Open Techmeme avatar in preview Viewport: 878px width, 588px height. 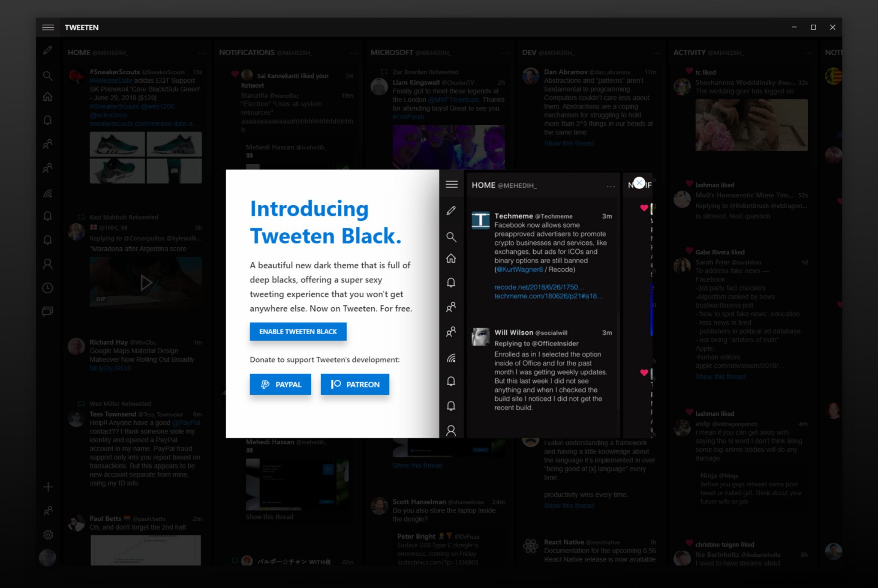tap(481, 220)
